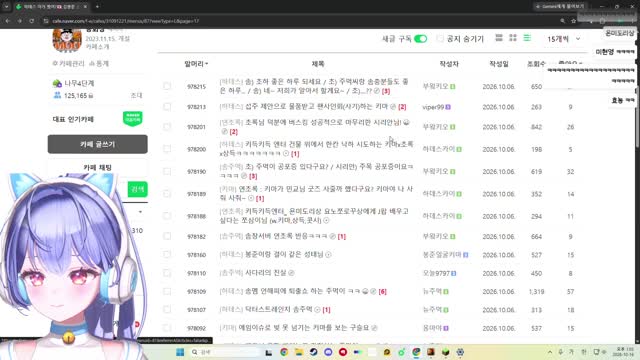
Task: Sort by the 조회수 column header
Action: pos(536,64)
